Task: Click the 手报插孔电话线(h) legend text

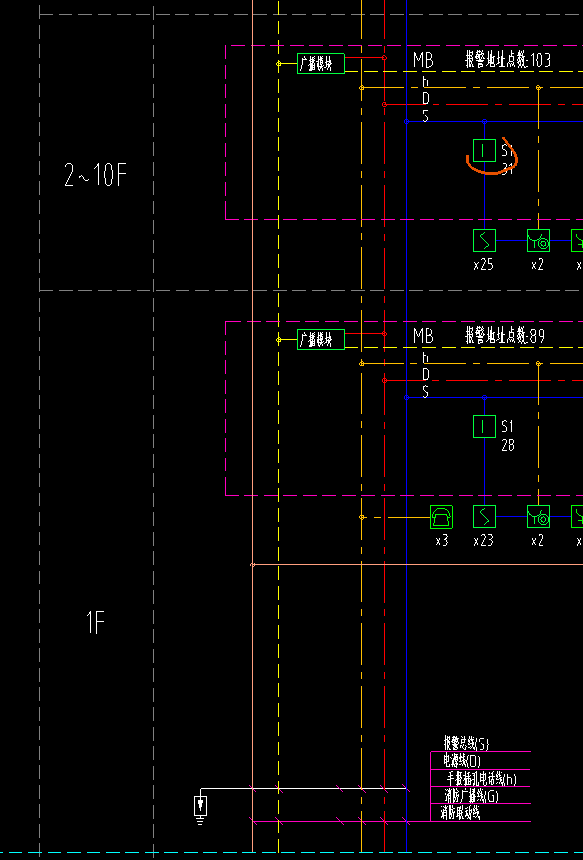Action: pyautogui.click(x=482, y=778)
